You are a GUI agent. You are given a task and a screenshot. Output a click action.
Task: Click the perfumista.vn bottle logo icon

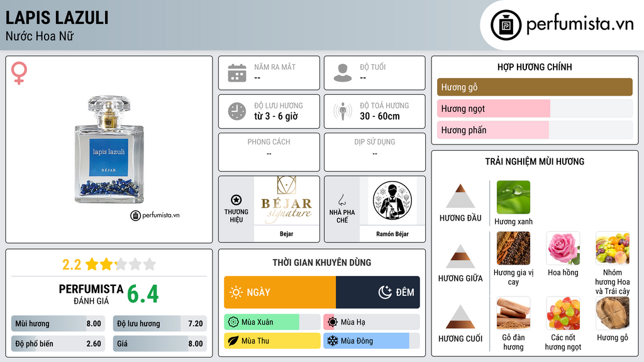coord(506,25)
